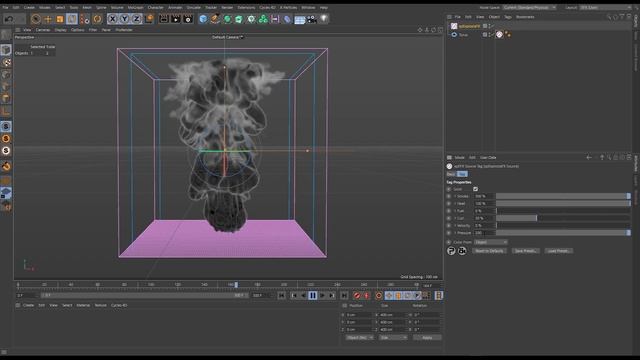Open Object Manager Tags menu
Screen dimensions: 640x360
tap(508, 17)
